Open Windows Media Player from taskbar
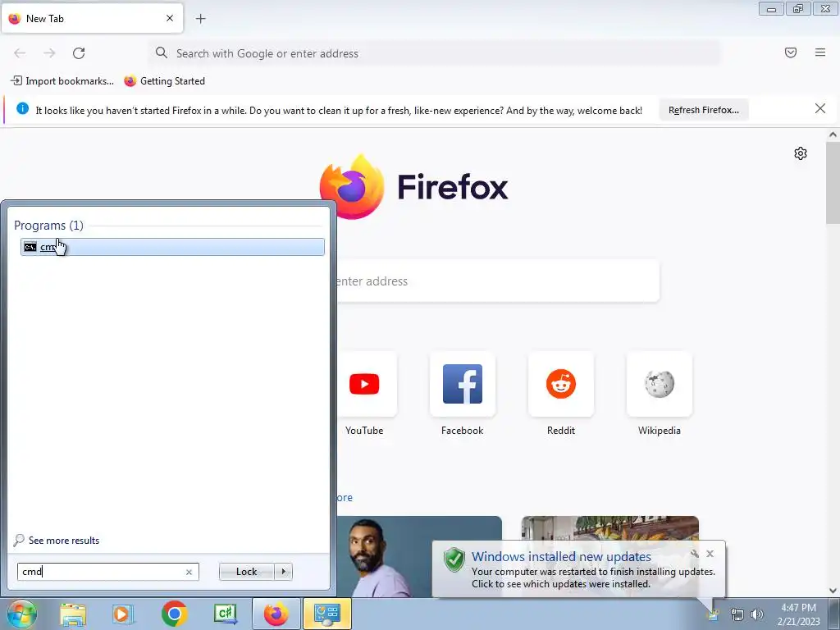 point(123,614)
